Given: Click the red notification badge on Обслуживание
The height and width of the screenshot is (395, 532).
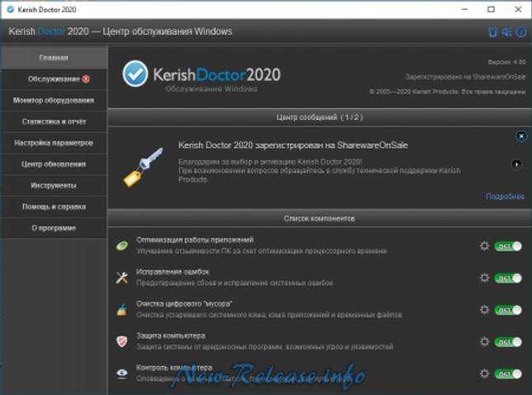Looking at the screenshot, I should click(86, 79).
